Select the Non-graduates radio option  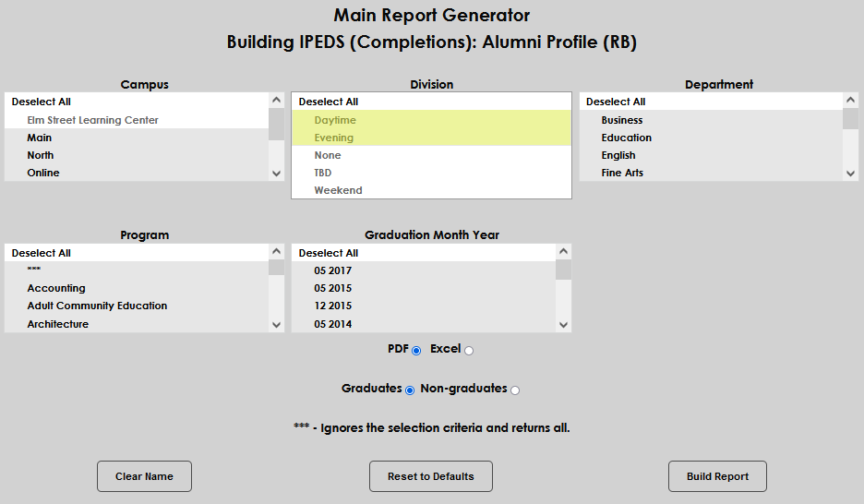(515, 390)
